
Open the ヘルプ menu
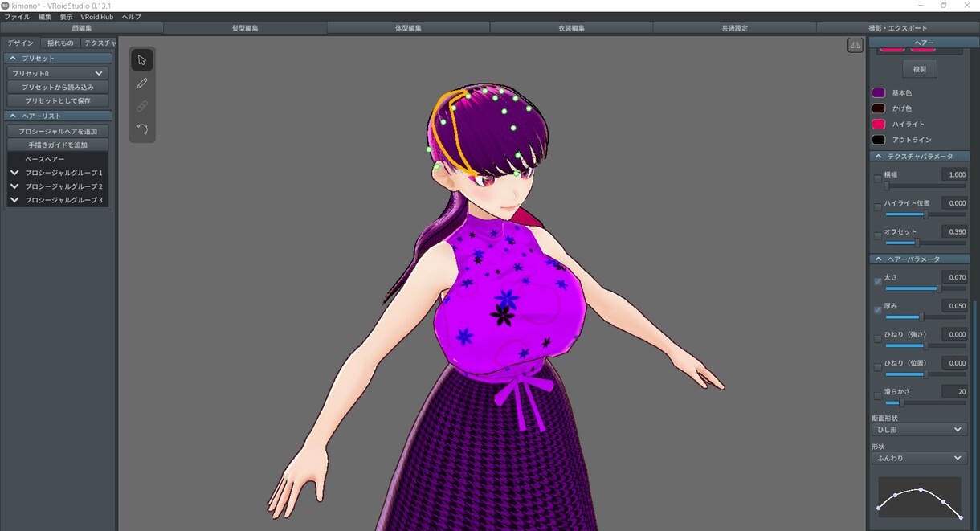click(x=131, y=17)
